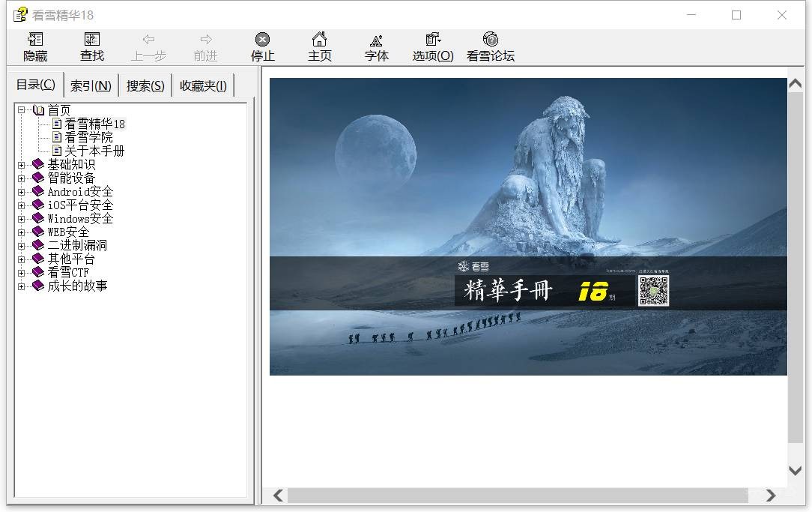Switch to the 目录(C) tab
This screenshot has height=512, width=812.
[x=35, y=85]
